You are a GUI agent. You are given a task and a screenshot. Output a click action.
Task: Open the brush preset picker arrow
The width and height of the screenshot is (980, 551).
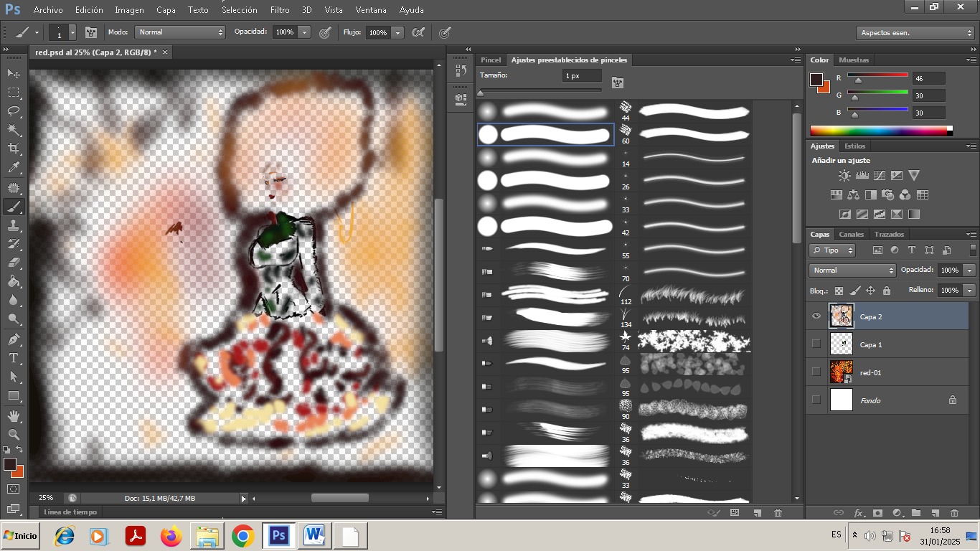click(x=72, y=32)
